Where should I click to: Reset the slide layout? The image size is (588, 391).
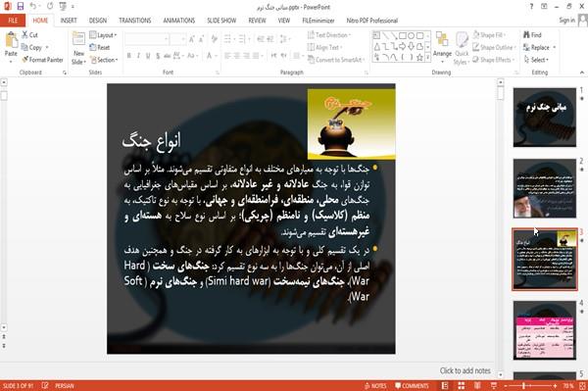100,48
